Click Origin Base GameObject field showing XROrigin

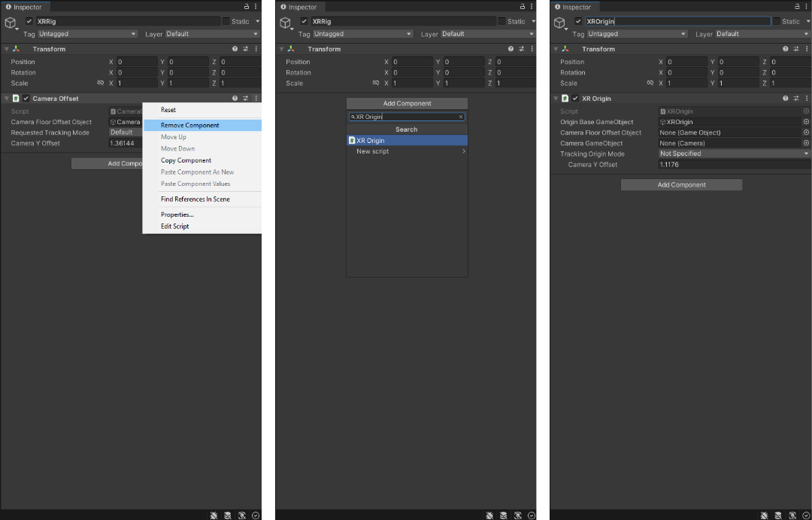click(x=730, y=122)
